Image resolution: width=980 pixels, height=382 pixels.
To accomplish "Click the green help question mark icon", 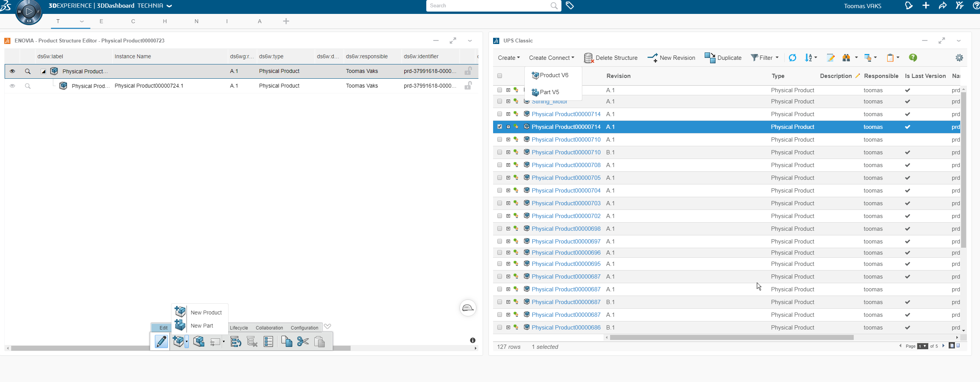I will [x=913, y=58].
